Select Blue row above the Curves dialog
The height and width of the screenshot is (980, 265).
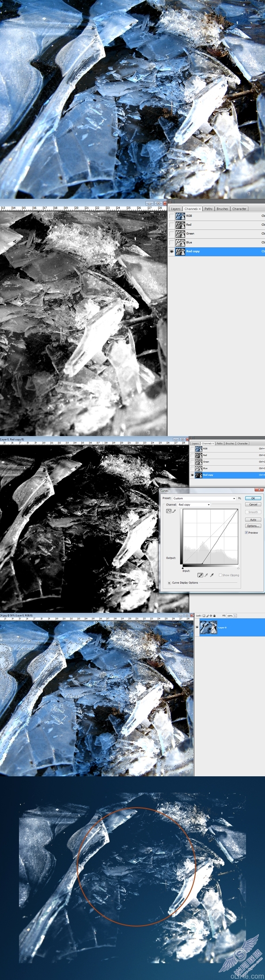(227, 468)
